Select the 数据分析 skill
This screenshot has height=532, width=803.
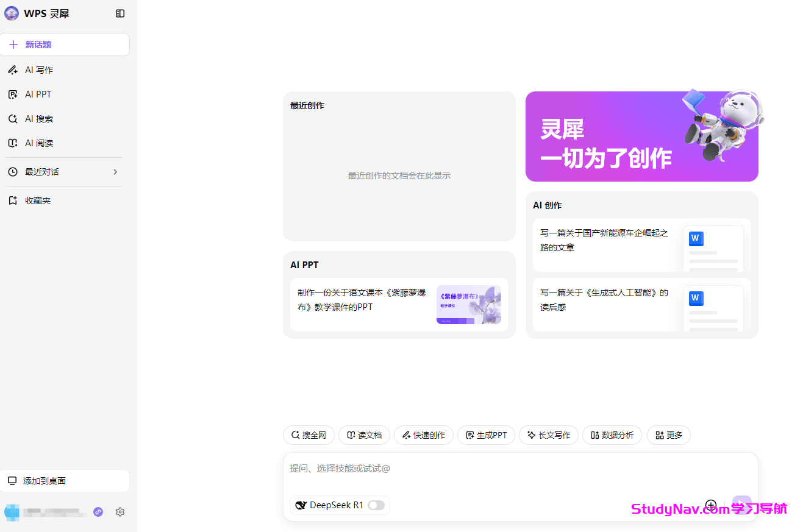(x=612, y=434)
